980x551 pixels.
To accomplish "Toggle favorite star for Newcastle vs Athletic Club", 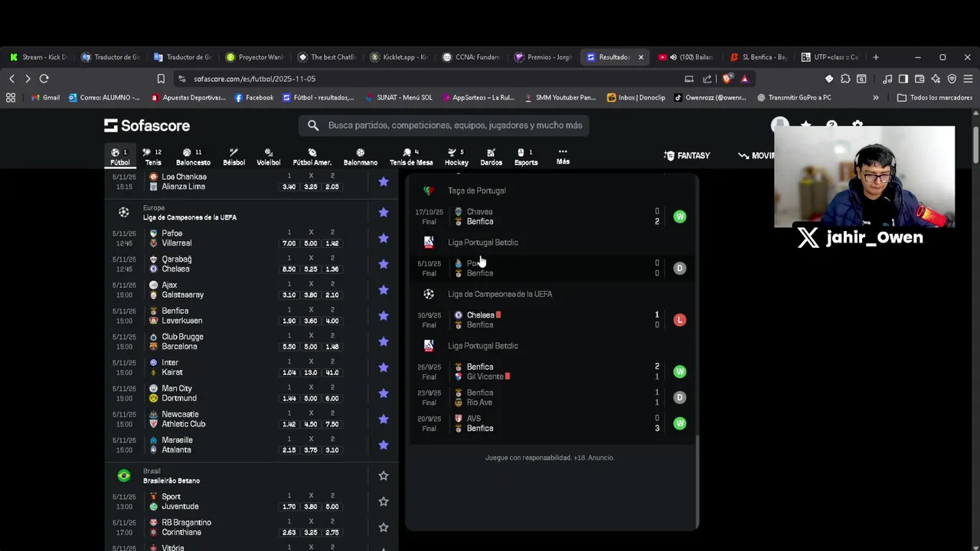I will click(x=384, y=419).
